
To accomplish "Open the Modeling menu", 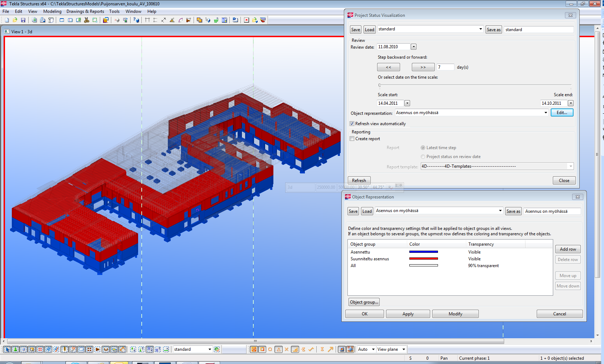I will (x=52, y=11).
